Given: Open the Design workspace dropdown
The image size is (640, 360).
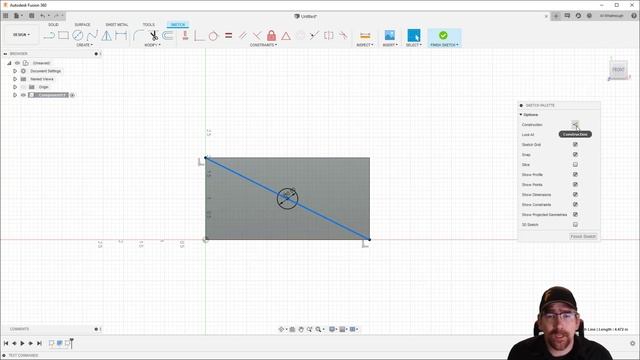Looking at the screenshot, I should coord(21,35).
